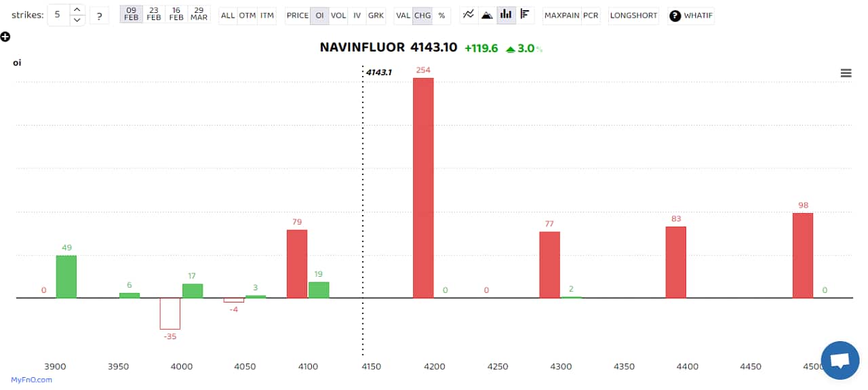868x390 pixels.
Task: Click the red bar labeled 83 at 4400
Action: click(x=676, y=262)
